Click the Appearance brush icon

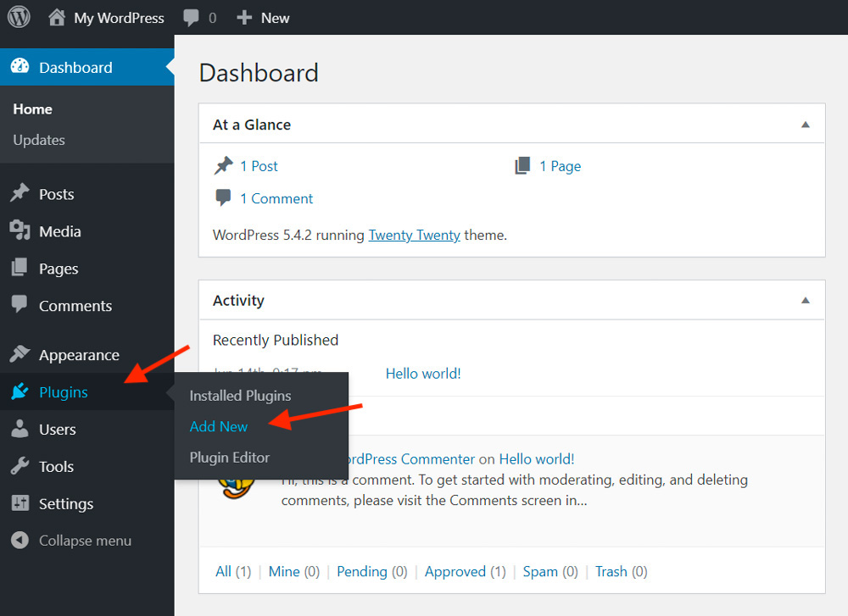pyautogui.click(x=20, y=353)
